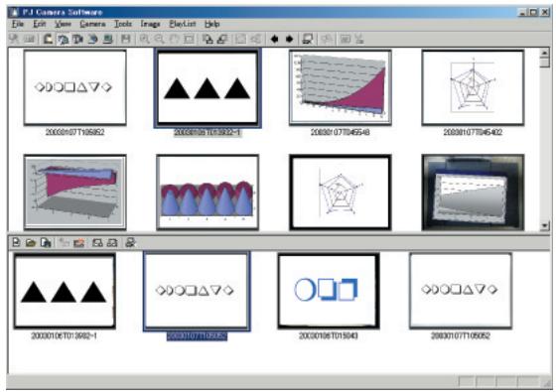Click the clipboard-like icon after greyed icons
This screenshot has height=392, width=556.
48,39
